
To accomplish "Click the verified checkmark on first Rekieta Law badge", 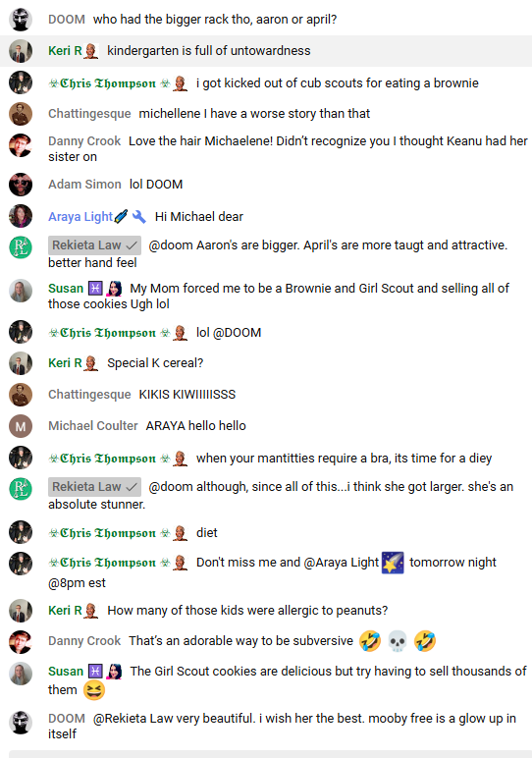I will 131,245.
